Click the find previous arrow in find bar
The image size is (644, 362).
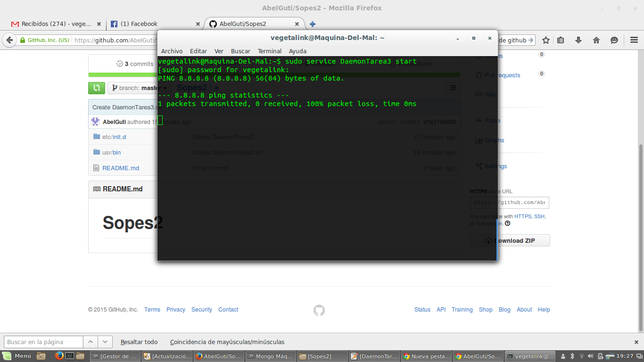[91, 342]
